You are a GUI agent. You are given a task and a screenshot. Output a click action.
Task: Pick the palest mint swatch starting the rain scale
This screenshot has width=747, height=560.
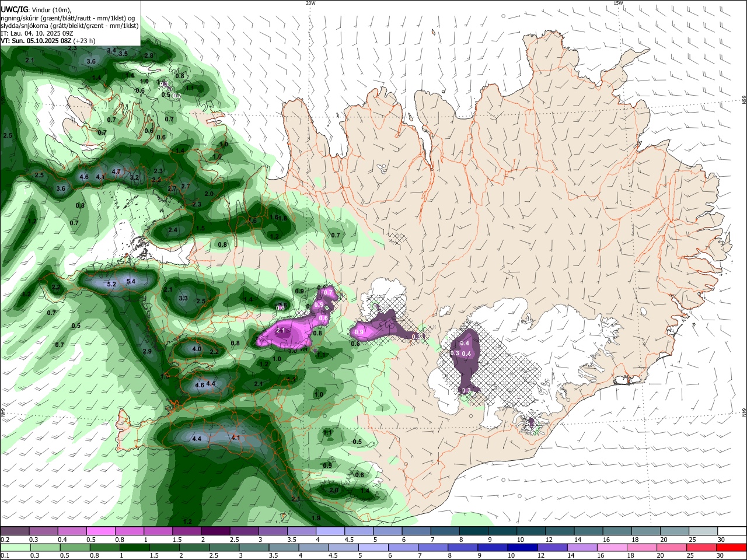15,547
